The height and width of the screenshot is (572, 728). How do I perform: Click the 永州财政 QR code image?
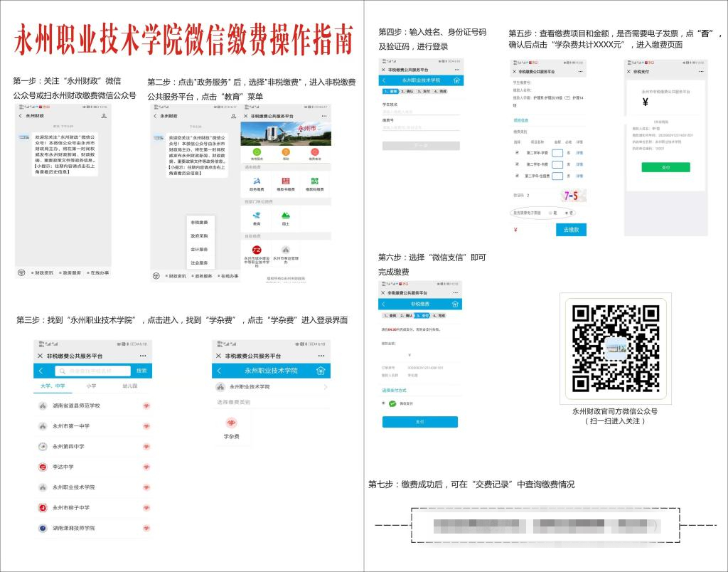click(616, 349)
